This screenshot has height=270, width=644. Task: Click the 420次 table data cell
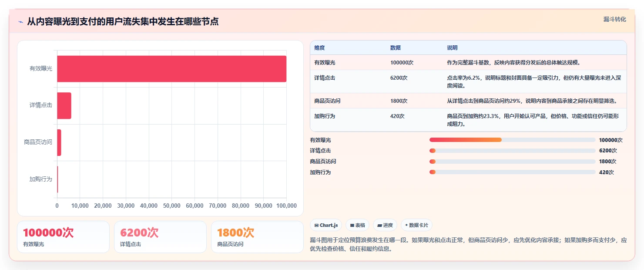(415, 120)
